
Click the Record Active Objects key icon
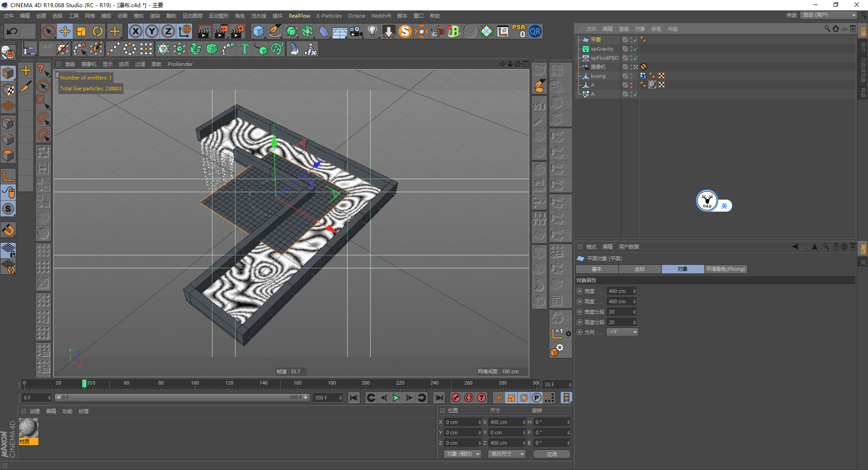click(x=456, y=398)
